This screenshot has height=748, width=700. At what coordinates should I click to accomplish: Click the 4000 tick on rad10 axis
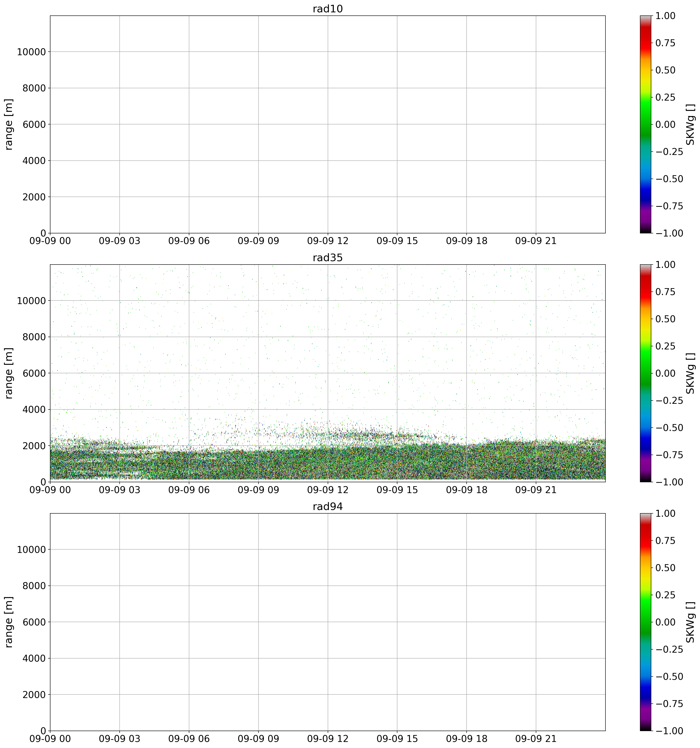point(34,161)
